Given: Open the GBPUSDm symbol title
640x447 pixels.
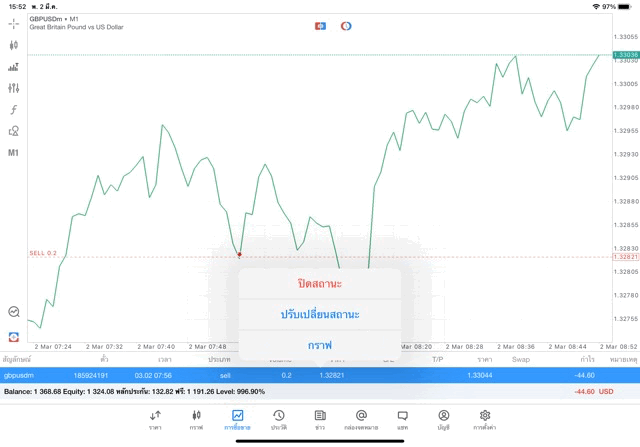Looking at the screenshot, I should click(54, 19).
